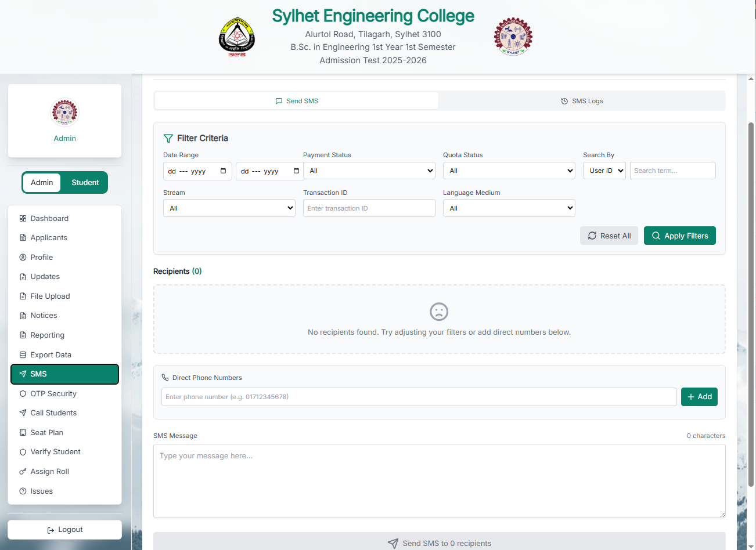756x550 pixels.
Task: Click the Logout arrow icon
Action: pos(51,530)
